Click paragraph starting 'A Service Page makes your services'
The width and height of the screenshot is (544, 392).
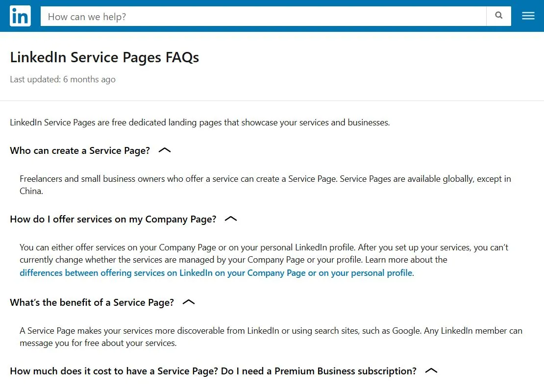click(271, 337)
